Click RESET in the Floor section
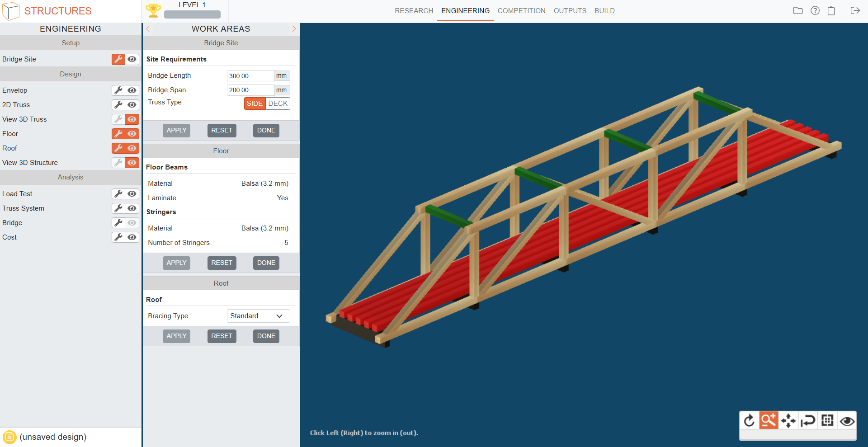 tap(222, 263)
